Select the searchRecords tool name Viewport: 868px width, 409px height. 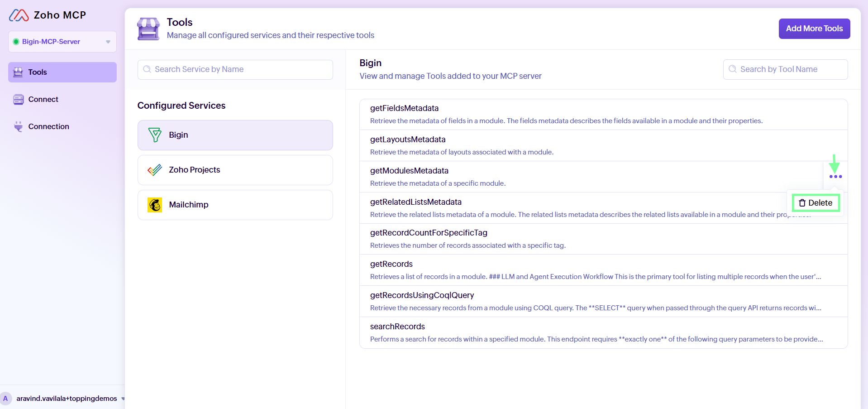point(397,327)
